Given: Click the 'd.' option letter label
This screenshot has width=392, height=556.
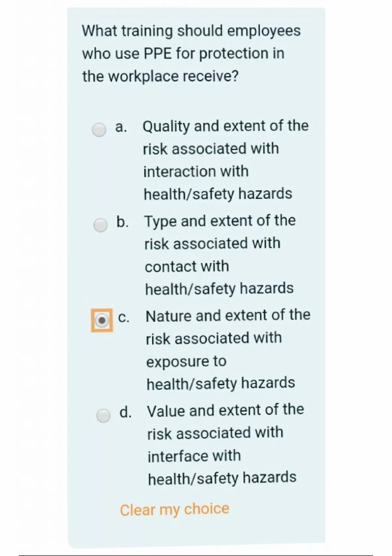Looking at the screenshot, I should pyautogui.click(x=125, y=412).
